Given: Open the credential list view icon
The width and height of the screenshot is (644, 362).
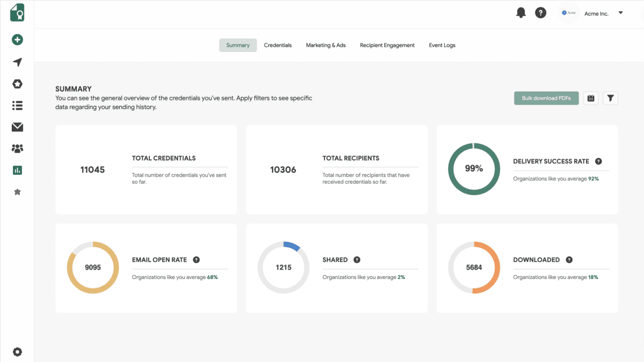Looking at the screenshot, I should (17, 105).
